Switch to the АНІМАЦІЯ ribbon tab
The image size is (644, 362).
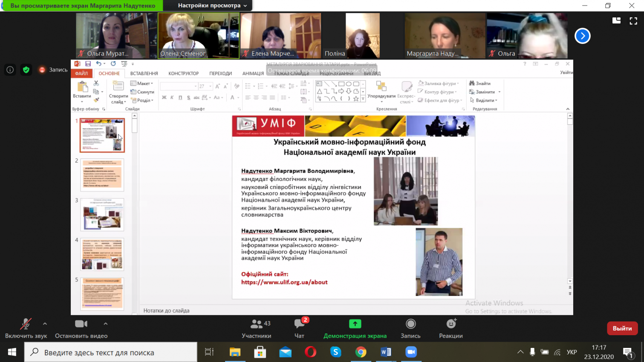tap(253, 73)
